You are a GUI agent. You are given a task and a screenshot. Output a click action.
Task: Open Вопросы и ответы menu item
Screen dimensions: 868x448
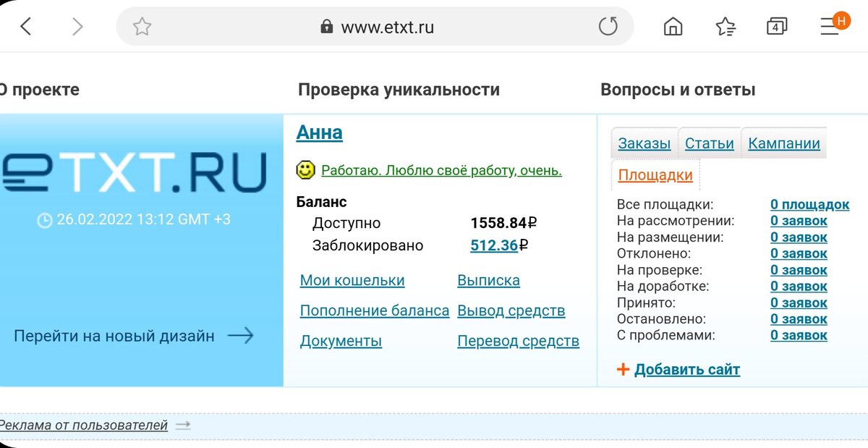tap(678, 90)
